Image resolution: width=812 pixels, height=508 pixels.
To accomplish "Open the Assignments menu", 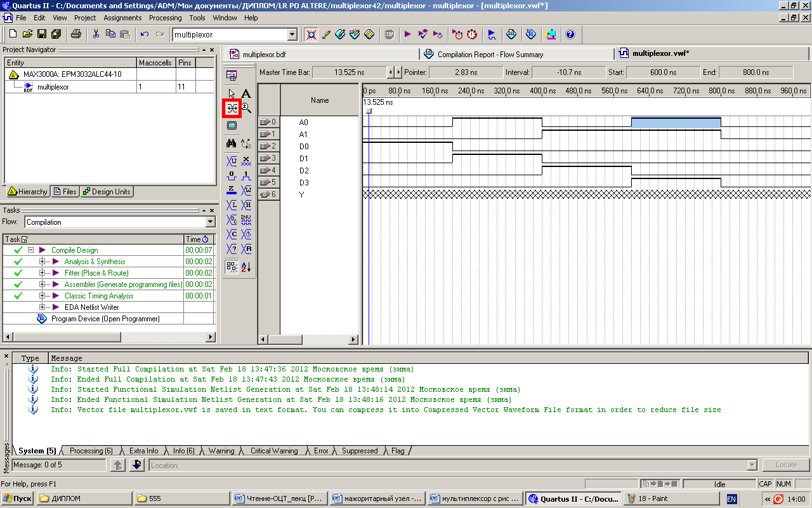I will (x=122, y=18).
